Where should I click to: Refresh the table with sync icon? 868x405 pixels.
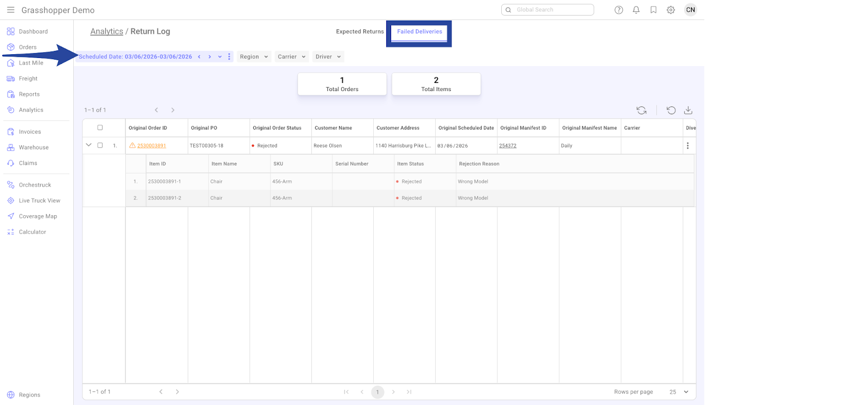[x=641, y=110]
